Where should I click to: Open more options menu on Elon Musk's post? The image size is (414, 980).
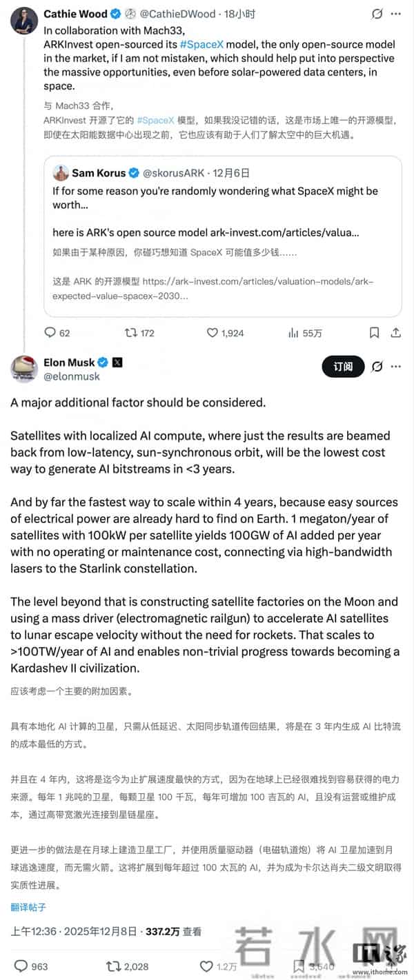(x=397, y=367)
